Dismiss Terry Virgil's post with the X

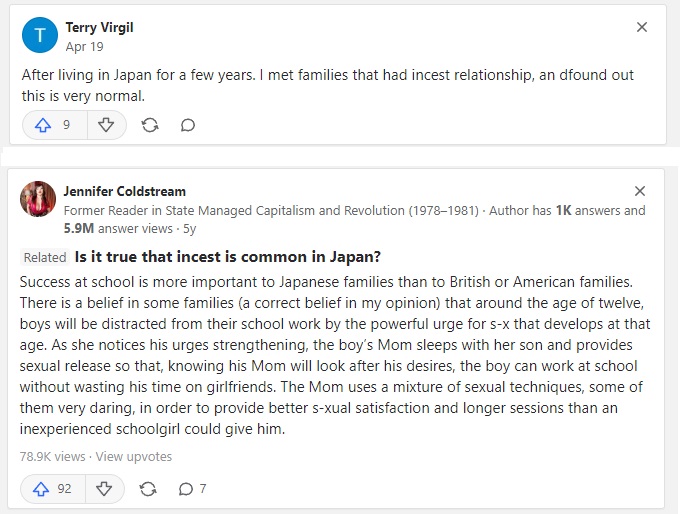point(642,28)
